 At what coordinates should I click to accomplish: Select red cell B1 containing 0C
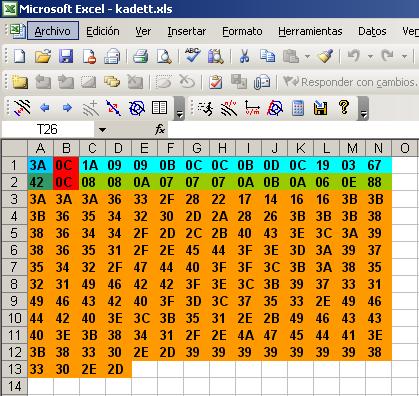tap(66, 165)
